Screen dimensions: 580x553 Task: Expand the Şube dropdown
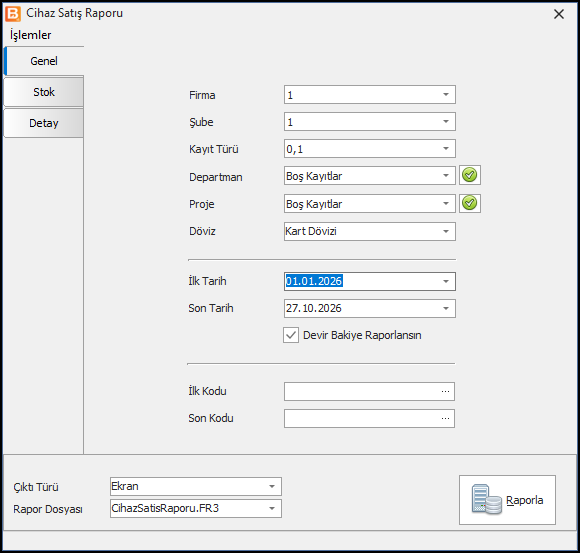446,122
